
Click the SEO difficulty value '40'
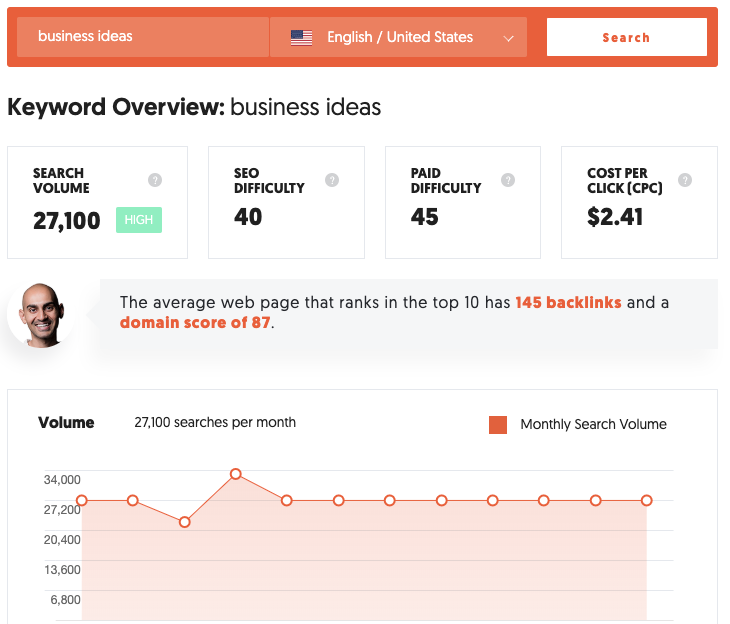pyautogui.click(x=248, y=217)
